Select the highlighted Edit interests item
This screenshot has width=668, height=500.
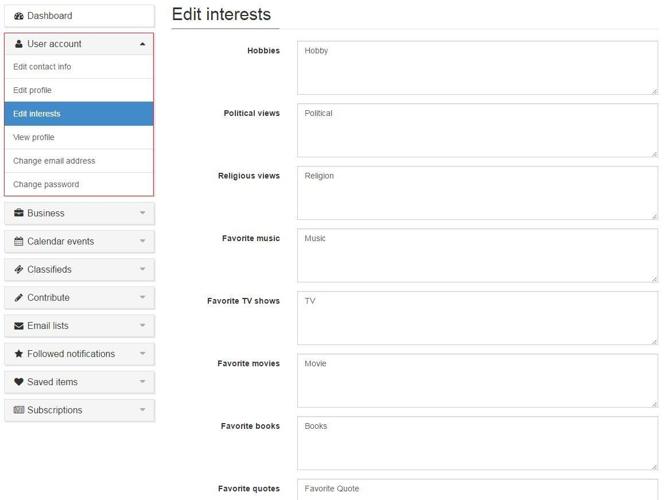tap(79, 114)
